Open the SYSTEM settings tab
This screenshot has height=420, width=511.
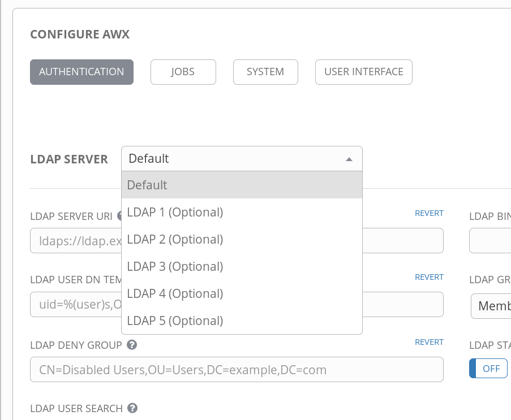pyautogui.click(x=265, y=72)
